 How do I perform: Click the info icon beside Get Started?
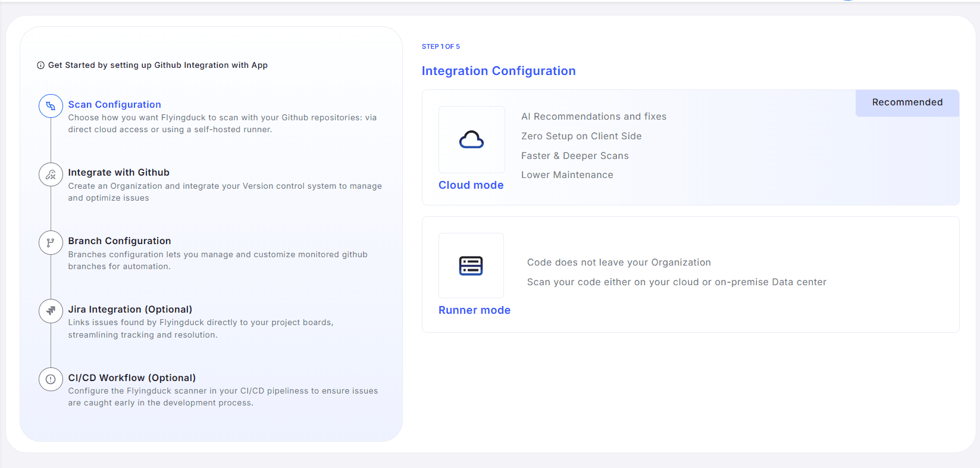tap(40, 65)
